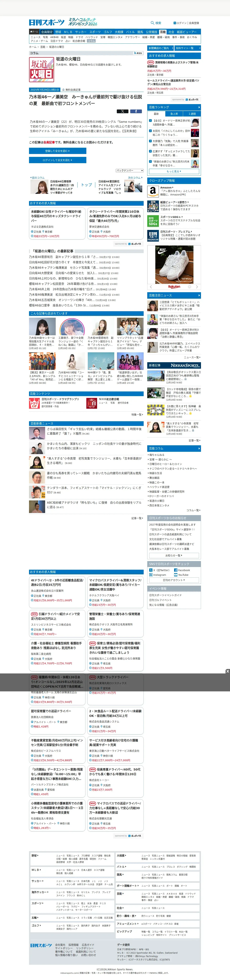Screen dimensions: 230x980
Task: Open the バックナンバー dropdown
Action: pyautogui.click(x=130, y=171)
